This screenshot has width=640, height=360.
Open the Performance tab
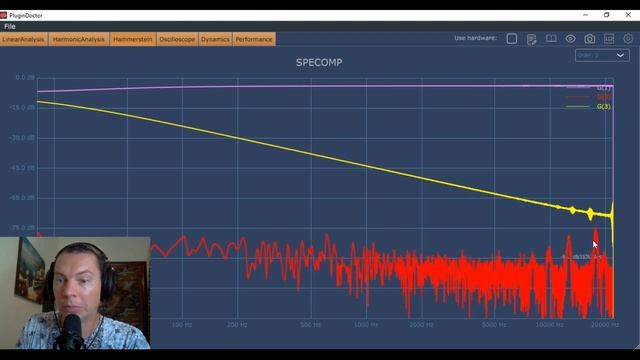[254, 39]
